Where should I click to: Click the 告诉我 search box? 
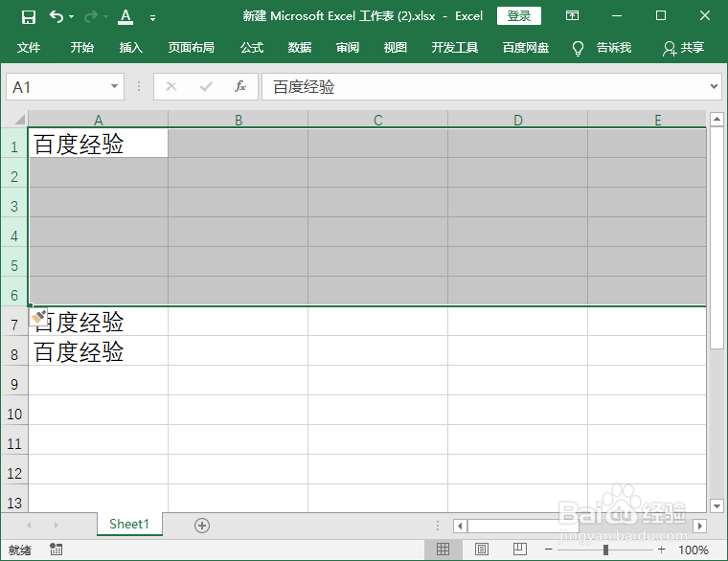click(x=613, y=47)
